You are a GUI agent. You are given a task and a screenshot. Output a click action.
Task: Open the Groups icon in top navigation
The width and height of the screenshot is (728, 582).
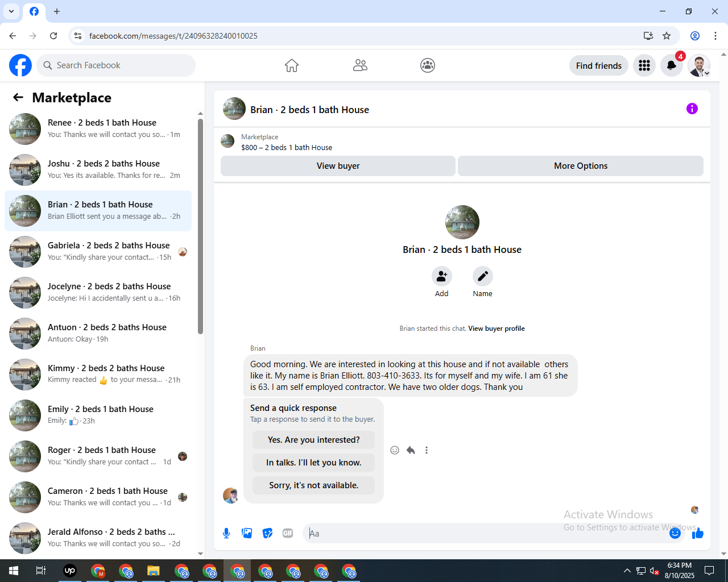click(x=428, y=65)
